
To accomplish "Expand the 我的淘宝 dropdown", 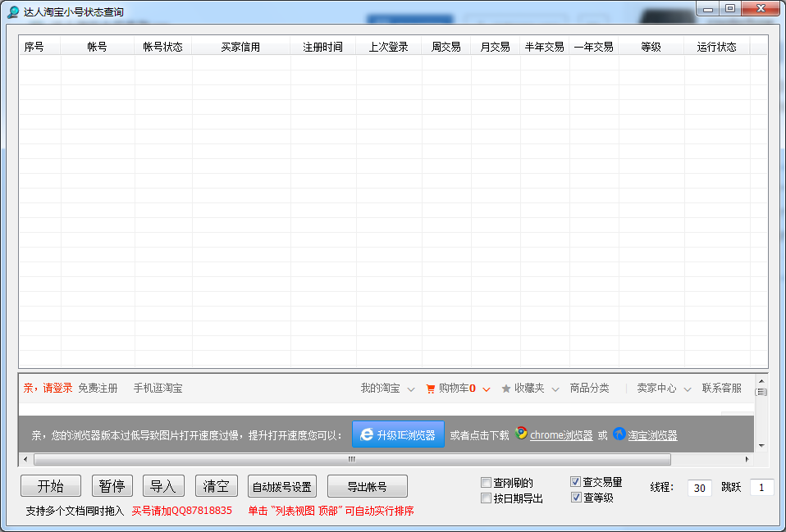I will (410, 389).
